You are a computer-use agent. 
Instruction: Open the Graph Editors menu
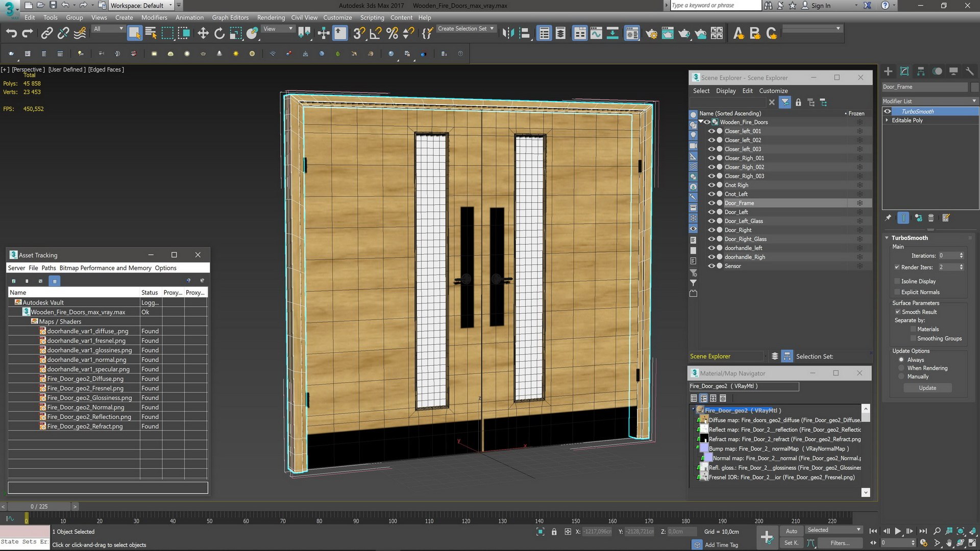(230, 17)
